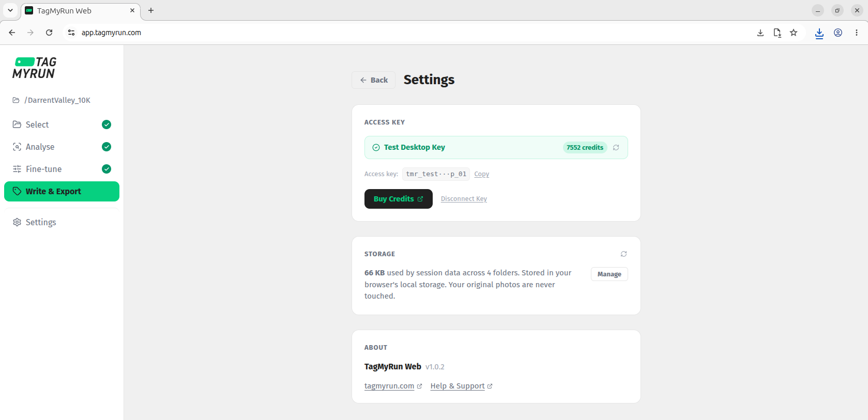Bookmark this page with the star
868x420 pixels.
pos(794,33)
